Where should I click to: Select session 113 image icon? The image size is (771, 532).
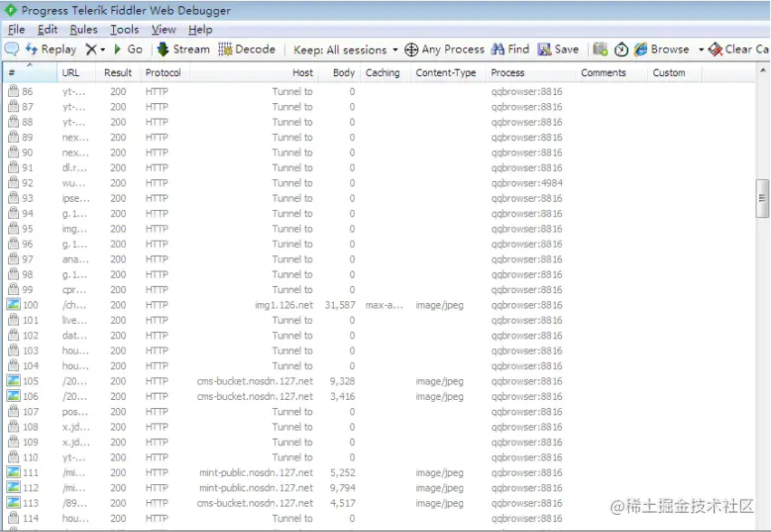tap(14, 502)
